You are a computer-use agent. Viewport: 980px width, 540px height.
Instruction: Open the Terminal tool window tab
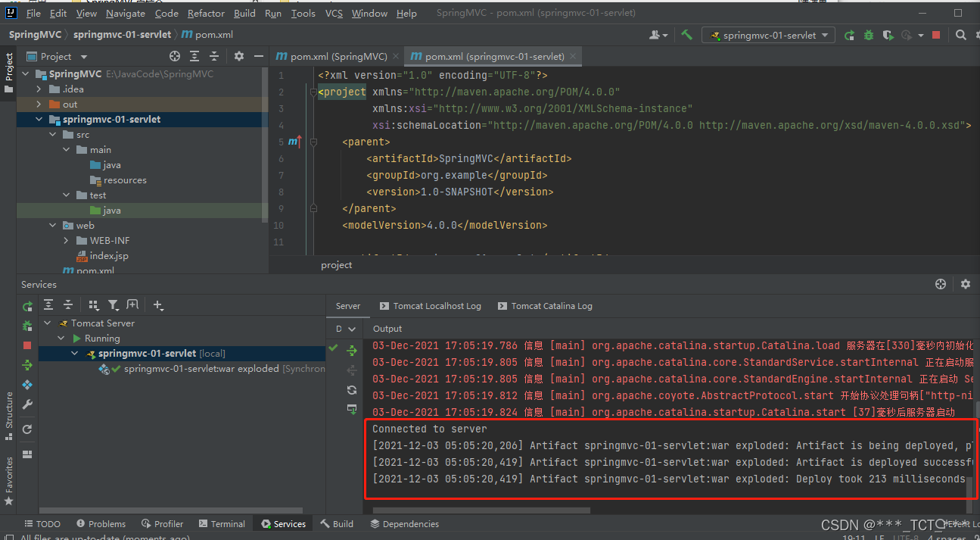tap(222, 524)
